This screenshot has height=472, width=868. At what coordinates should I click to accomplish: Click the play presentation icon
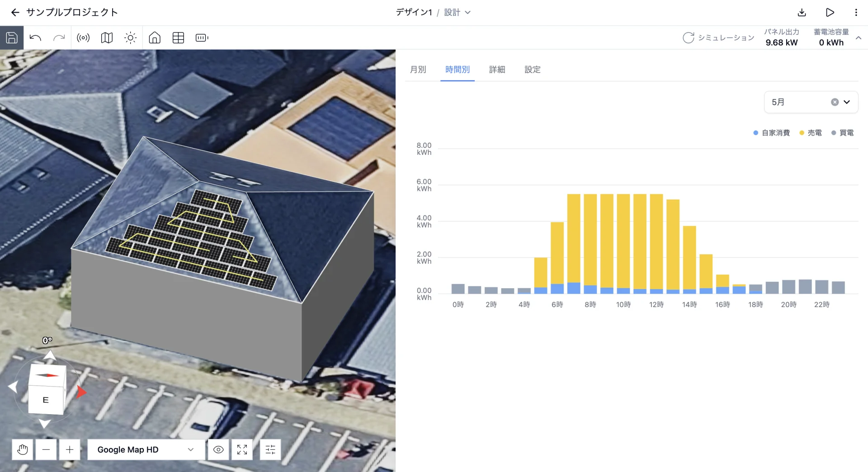click(830, 12)
